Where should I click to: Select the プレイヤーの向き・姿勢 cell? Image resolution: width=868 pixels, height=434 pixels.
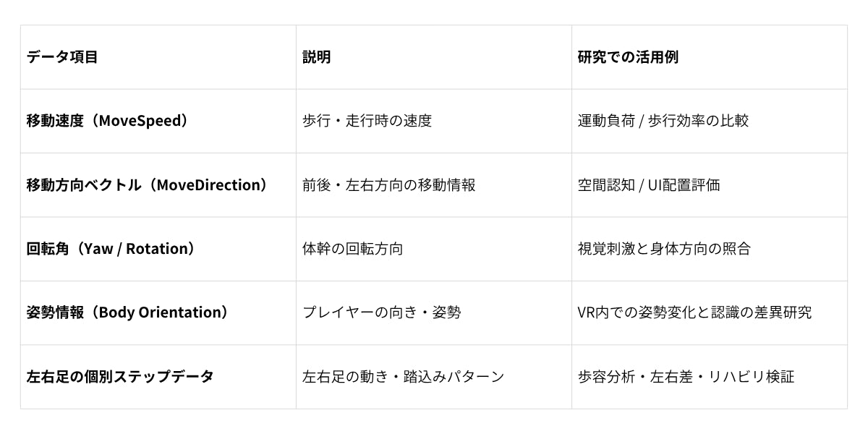pyautogui.click(x=381, y=312)
